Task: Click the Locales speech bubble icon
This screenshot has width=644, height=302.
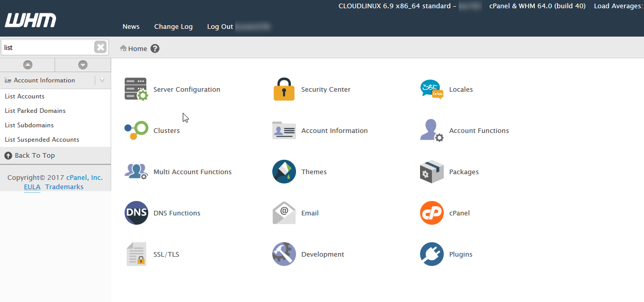Action: tap(431, 89)
